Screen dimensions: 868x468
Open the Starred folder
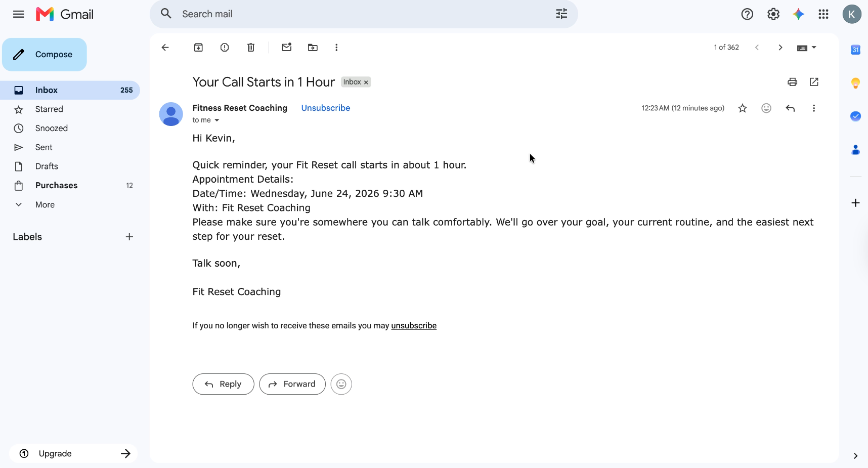[70, 109]
